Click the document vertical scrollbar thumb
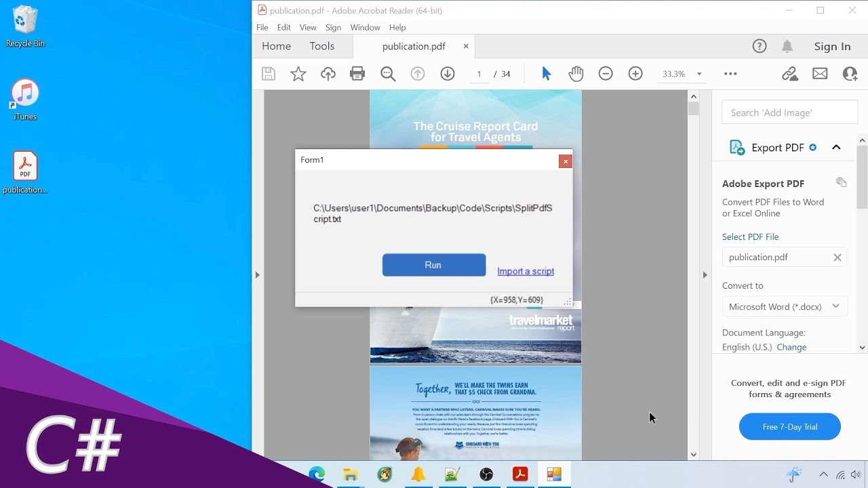This screenshot has width=868, height=488. (693, 108)
